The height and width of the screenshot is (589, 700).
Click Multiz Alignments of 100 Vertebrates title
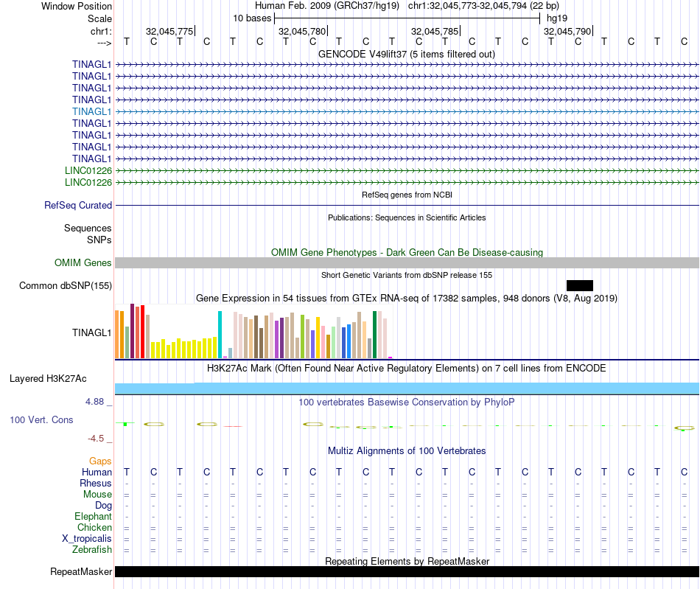(406, 450)
